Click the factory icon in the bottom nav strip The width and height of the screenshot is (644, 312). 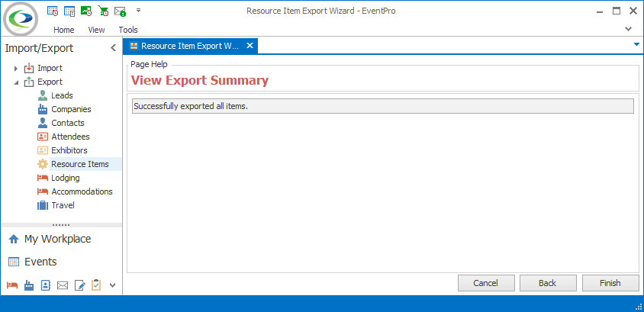tap(29, 285)
